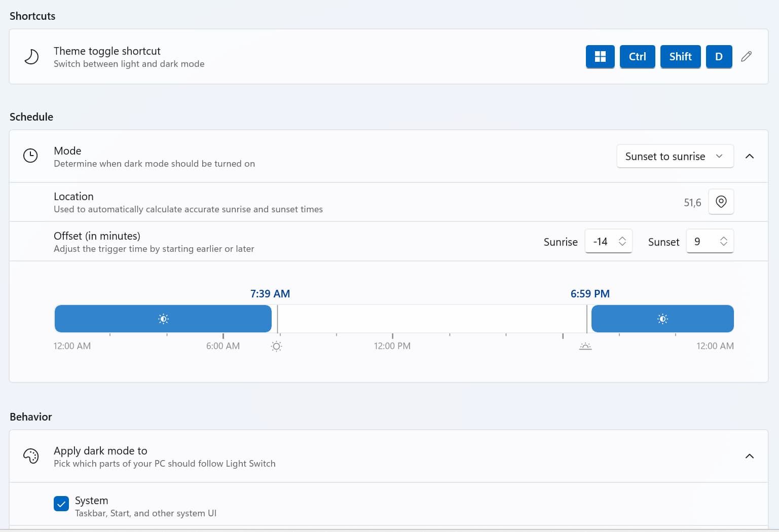Click the D key button
The image size is (779, 532).
point(719,56)
